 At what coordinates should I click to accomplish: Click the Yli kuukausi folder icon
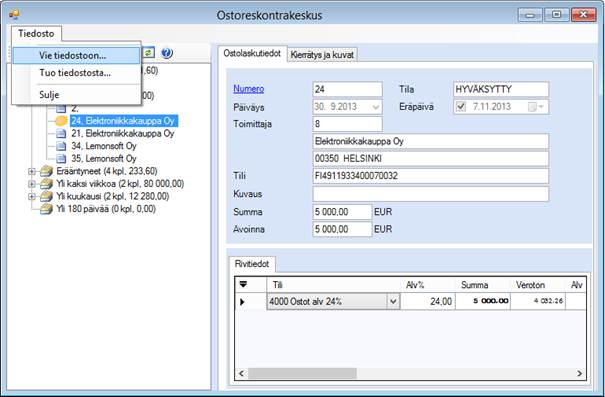46,196
